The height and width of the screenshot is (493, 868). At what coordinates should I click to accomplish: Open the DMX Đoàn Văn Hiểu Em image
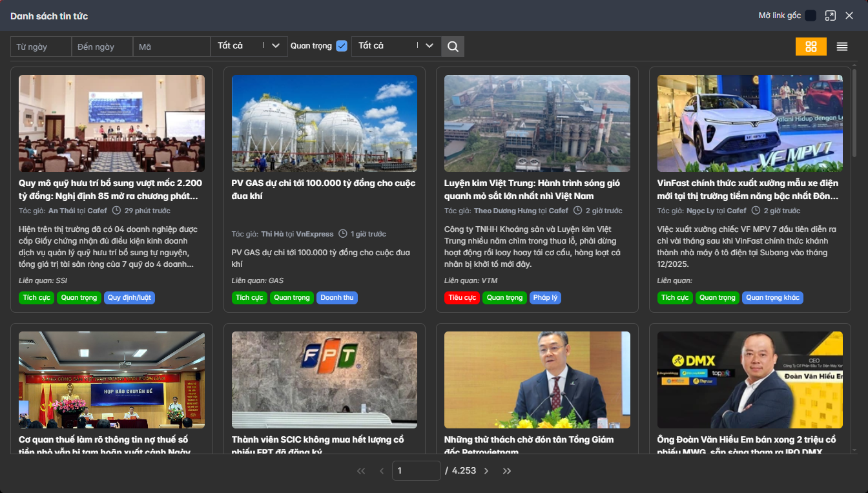point(750,380)
